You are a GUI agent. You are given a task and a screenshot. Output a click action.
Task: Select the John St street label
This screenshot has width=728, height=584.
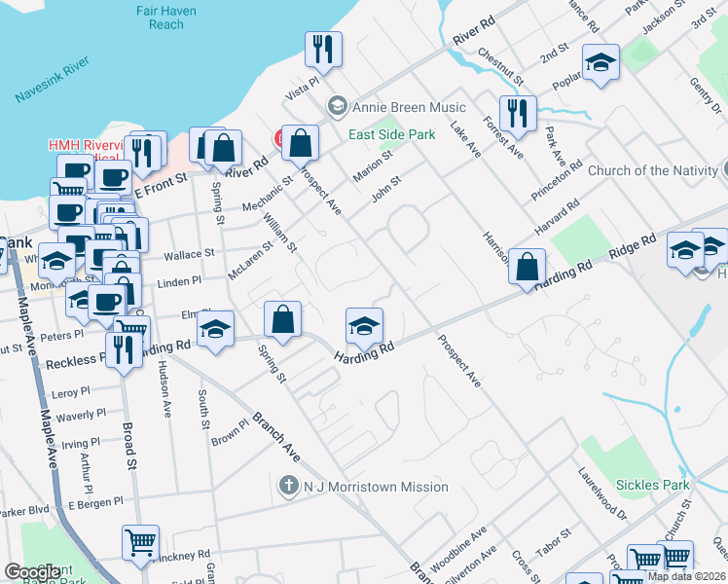point(386,190)
